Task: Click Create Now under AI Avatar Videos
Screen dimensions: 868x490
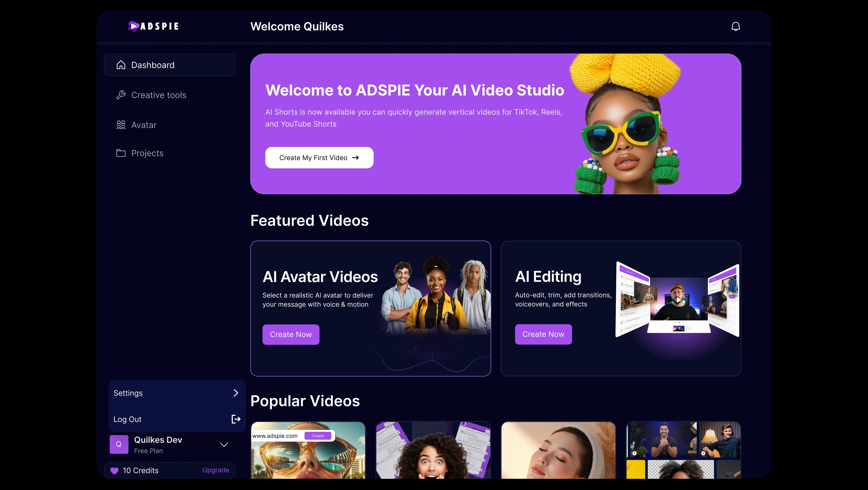Action: (x=291, y=335)
